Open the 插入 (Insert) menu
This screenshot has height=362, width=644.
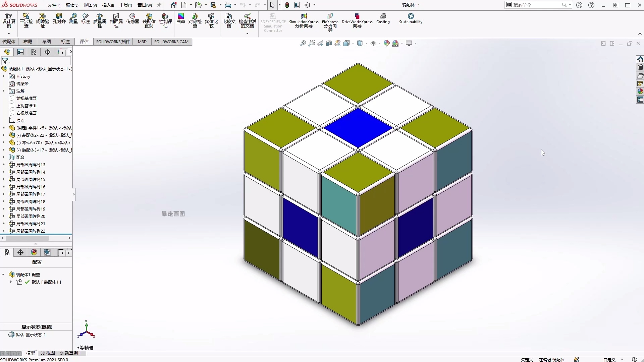pos(107,5)
